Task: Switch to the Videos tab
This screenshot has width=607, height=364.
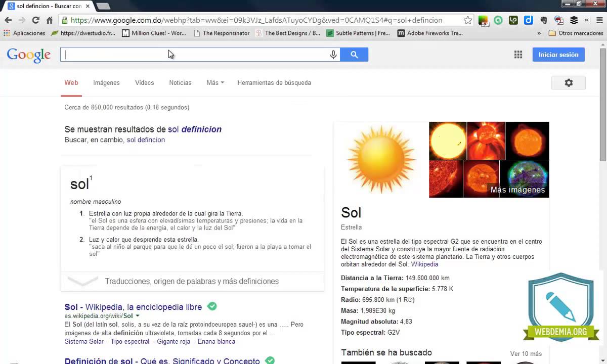Action: (144, 83)
